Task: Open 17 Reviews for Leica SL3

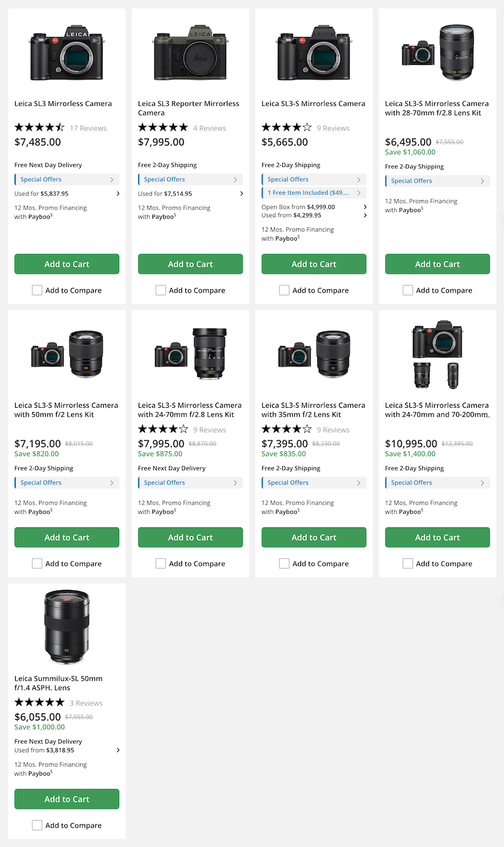Action: click(x=88, y=128)
